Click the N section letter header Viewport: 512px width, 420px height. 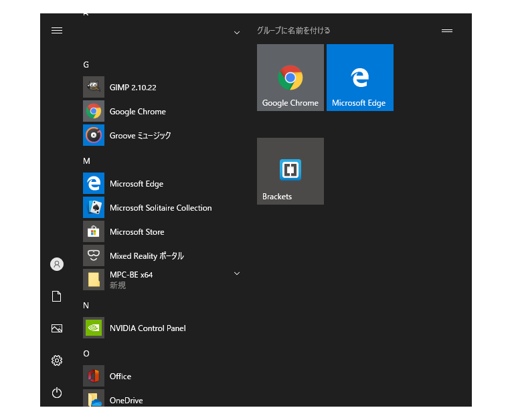pos(86,306)
